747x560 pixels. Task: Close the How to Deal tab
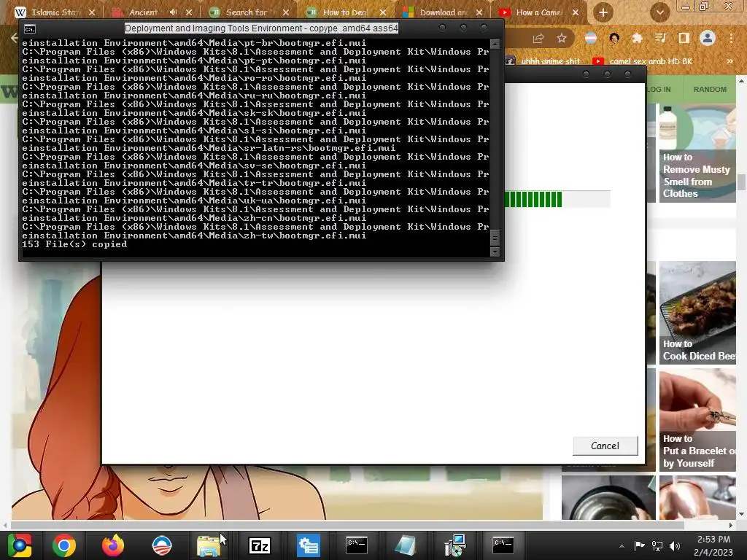pos(383,12)
